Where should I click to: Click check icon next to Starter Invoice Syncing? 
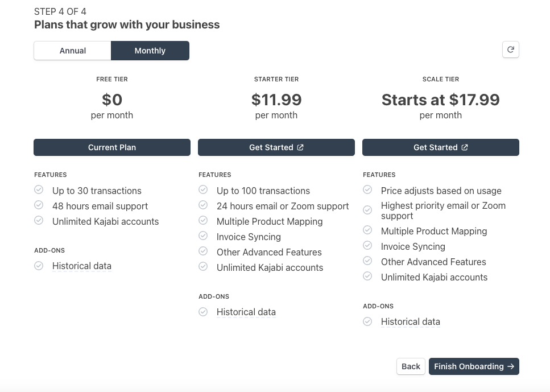203,236
